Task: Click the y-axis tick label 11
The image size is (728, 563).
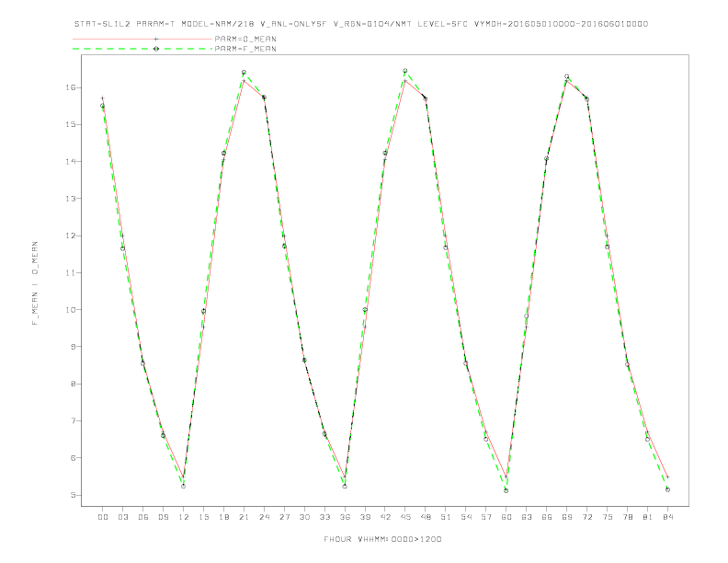Action: (71, 272)
